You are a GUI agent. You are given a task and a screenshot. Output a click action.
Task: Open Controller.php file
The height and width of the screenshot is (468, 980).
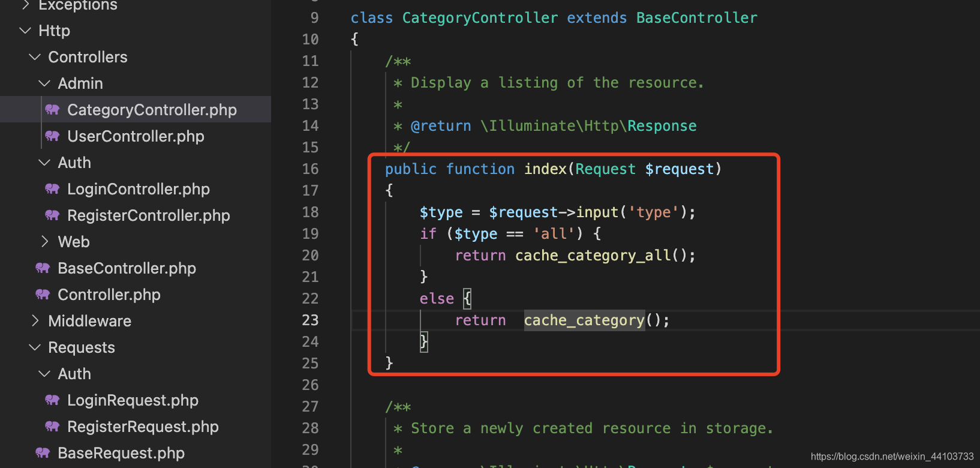(109, 295)
